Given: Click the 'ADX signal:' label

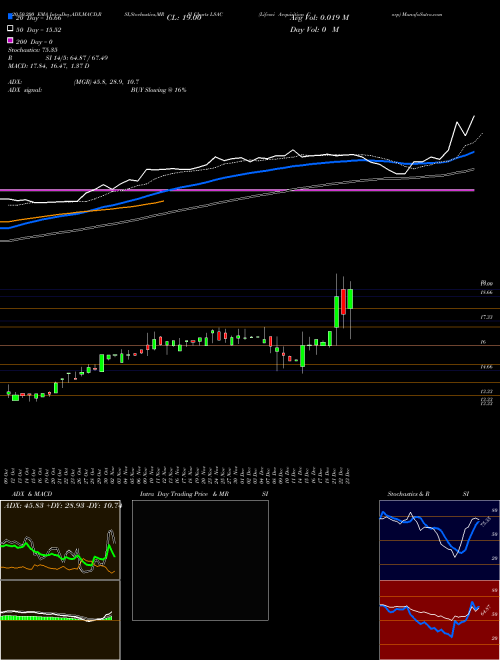Looking at the screenshot, I should 25,90.
